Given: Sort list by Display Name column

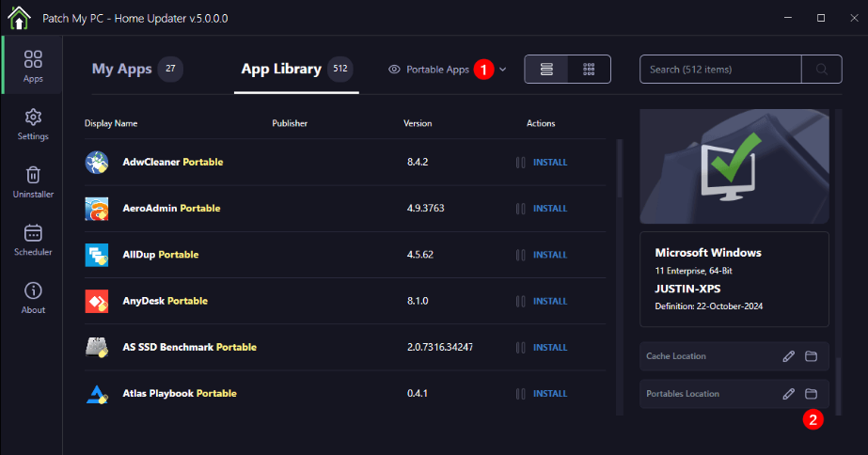Looking at the screenshot, I should (111, 123).
